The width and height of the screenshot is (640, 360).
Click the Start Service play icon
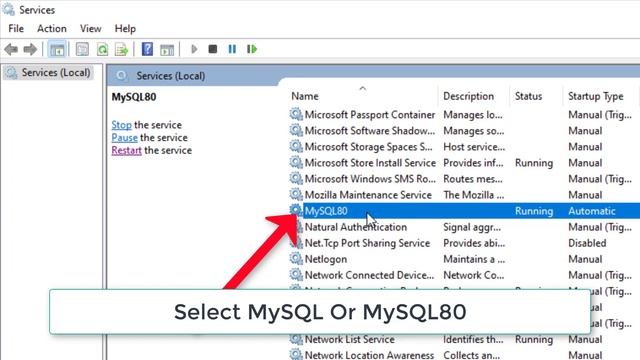(x=194, y=49)
